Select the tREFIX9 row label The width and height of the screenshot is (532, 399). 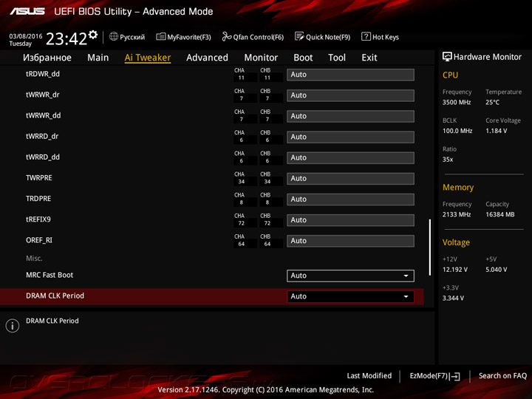(38, 219)
